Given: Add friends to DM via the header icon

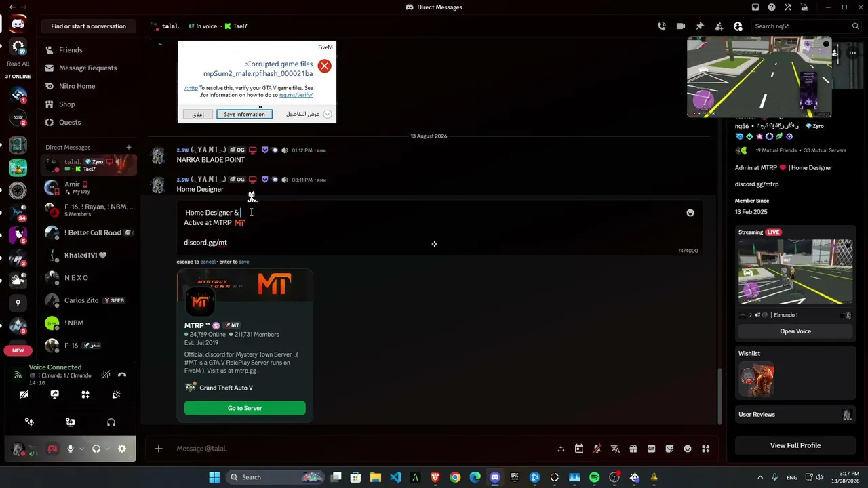Looking at the screenshot, I should pyautogui.click(x=719, y=26).
